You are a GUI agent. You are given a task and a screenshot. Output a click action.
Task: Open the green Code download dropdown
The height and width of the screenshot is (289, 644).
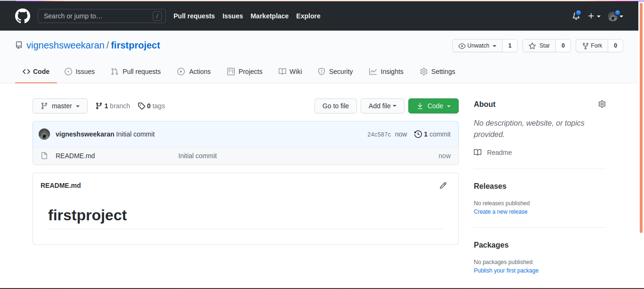coord(433,106)
